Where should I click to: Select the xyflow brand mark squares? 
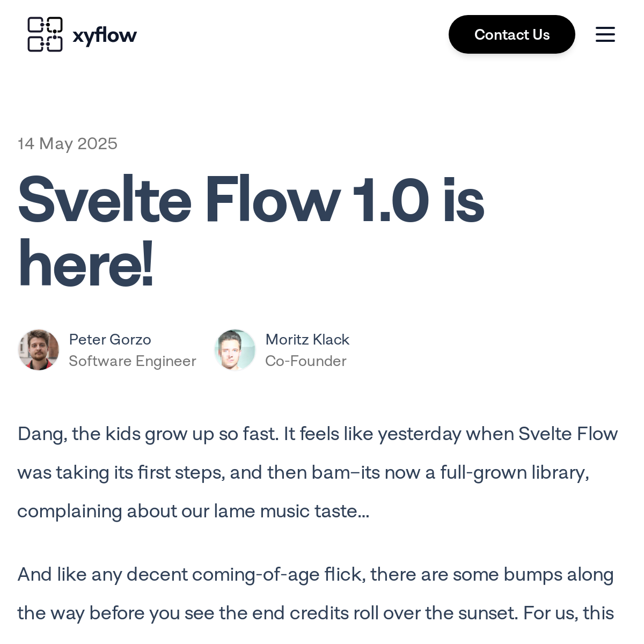(x=45, y=34)
